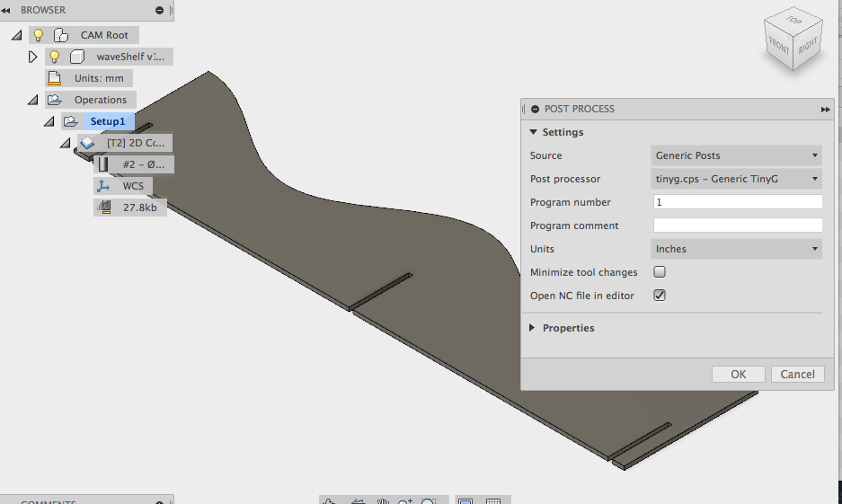The image size is (842, 504).
Task: Cancel the Post Process dialog
Action: tap(797, 374)
